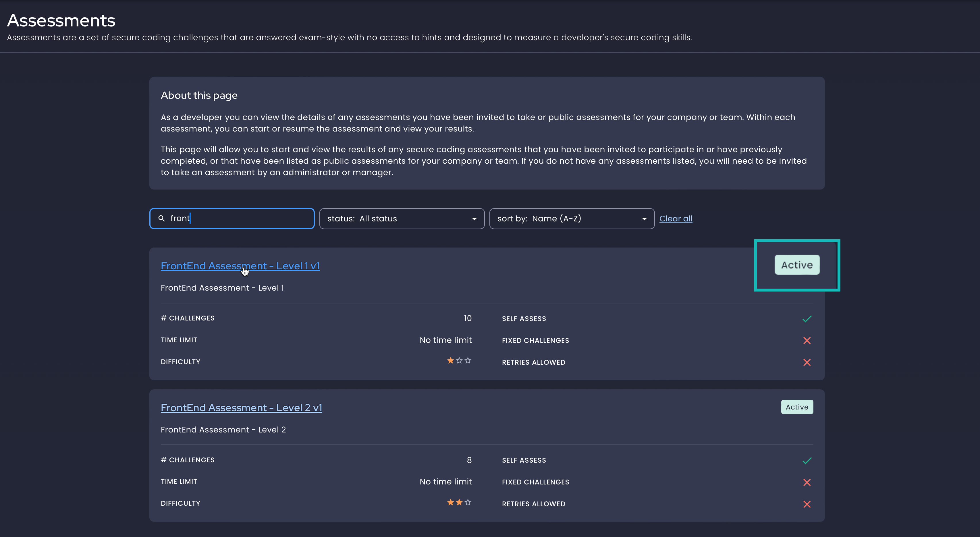Click Level 1 difficulty star rating
980x537 pixels.
[x=459, y=360]
